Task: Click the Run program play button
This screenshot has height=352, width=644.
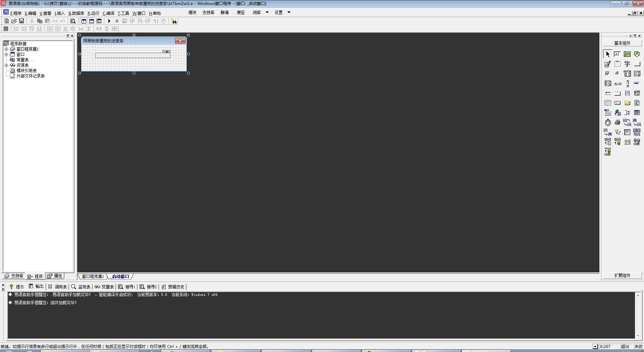Action: (x=109, y=21)
